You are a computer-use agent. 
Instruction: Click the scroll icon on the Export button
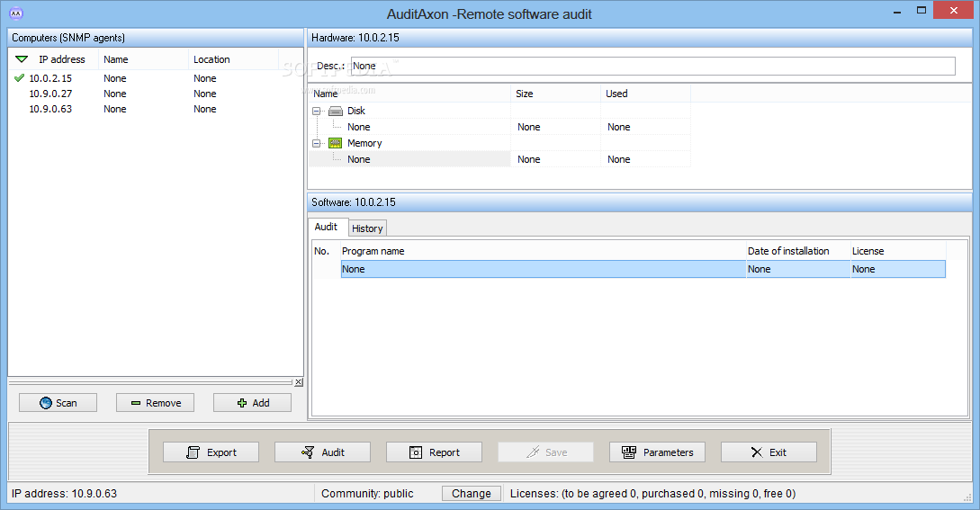click(193, 452)
